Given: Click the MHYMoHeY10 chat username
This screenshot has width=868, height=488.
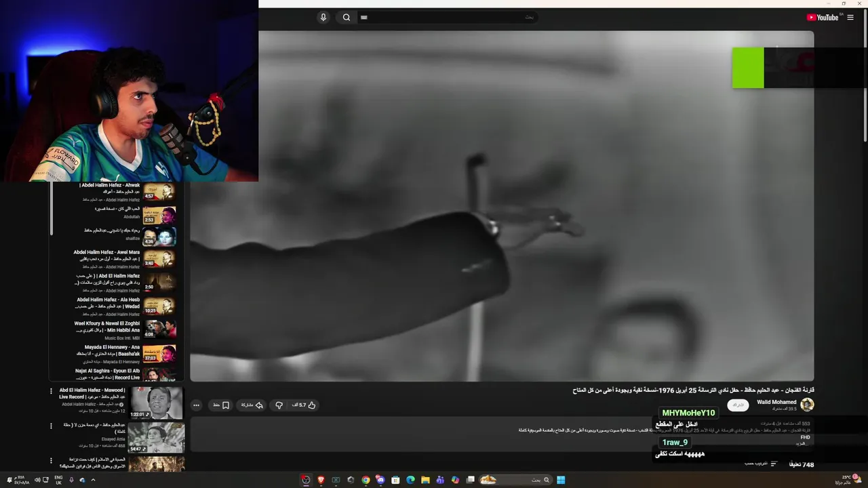Looking at the screenshot, I should [688, 413].
